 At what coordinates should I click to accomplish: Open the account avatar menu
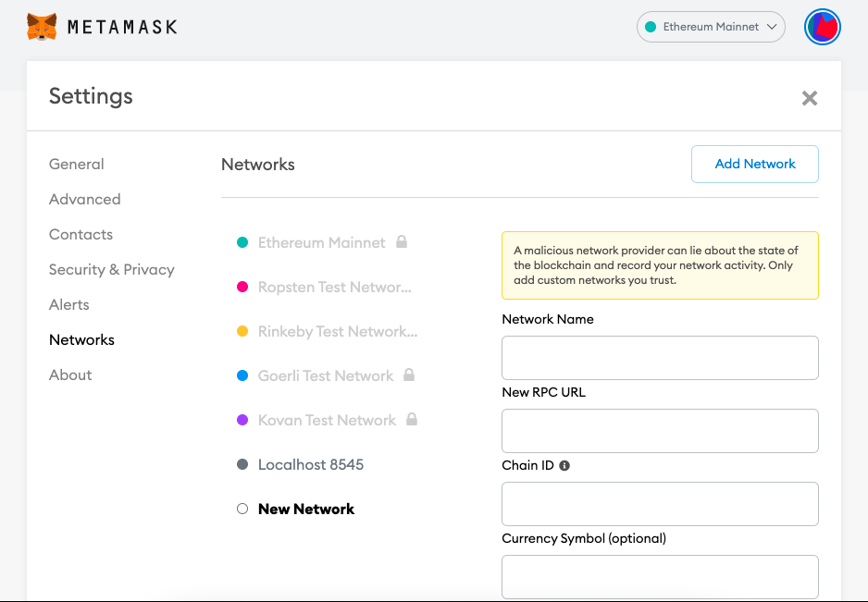(x=822, y=27)
